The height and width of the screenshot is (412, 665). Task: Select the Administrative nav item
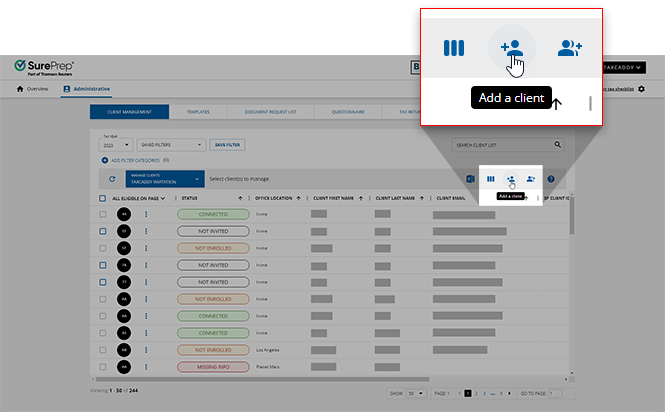point(87,89)
